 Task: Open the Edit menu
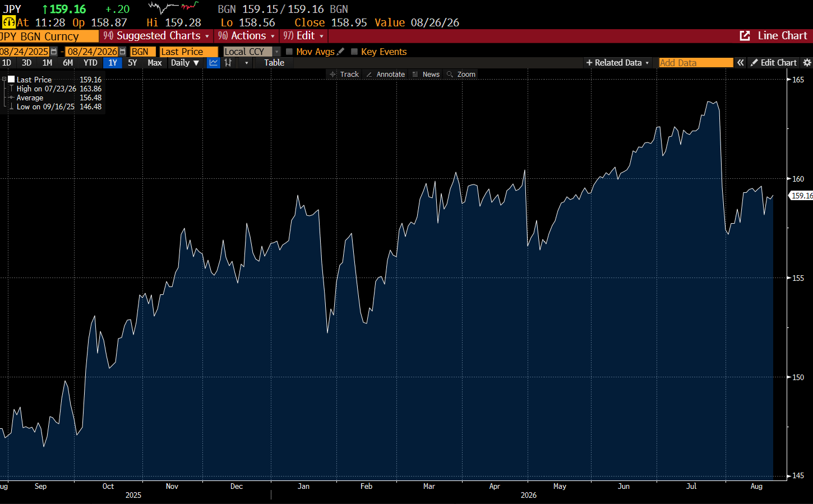click(303, 36)
